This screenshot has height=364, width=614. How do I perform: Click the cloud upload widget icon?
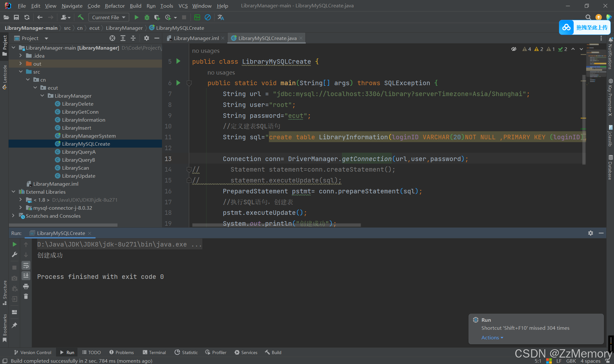click(x=567, y=28)
